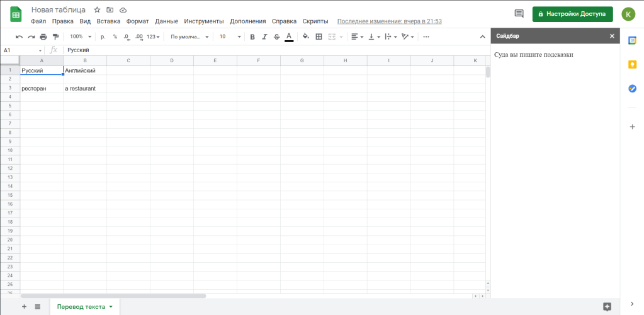This screenshot has width=644, height=315.
Task: Open the fill color picker
Action: (x=305, y=36)
